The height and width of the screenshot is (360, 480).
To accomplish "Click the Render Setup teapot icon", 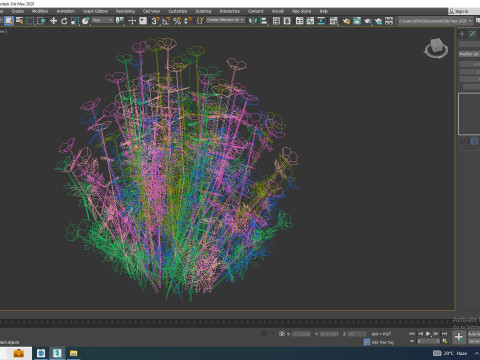I will (x=346, y=21).
